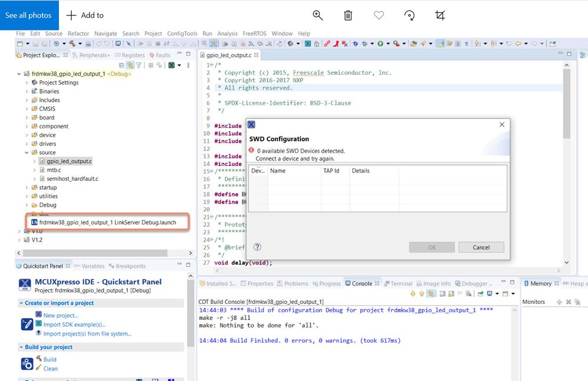Screen dimensions: 588x381
Task: Click the MCUXpresso X icon in the main toolbar
Action: (x=307, y=44)
